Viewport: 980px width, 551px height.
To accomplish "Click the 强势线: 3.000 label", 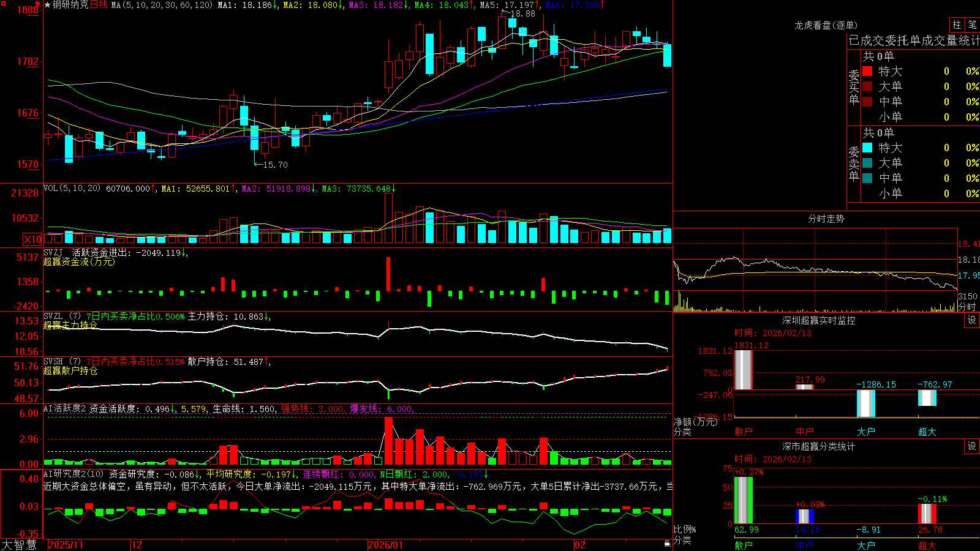I will tap(313, 408).
